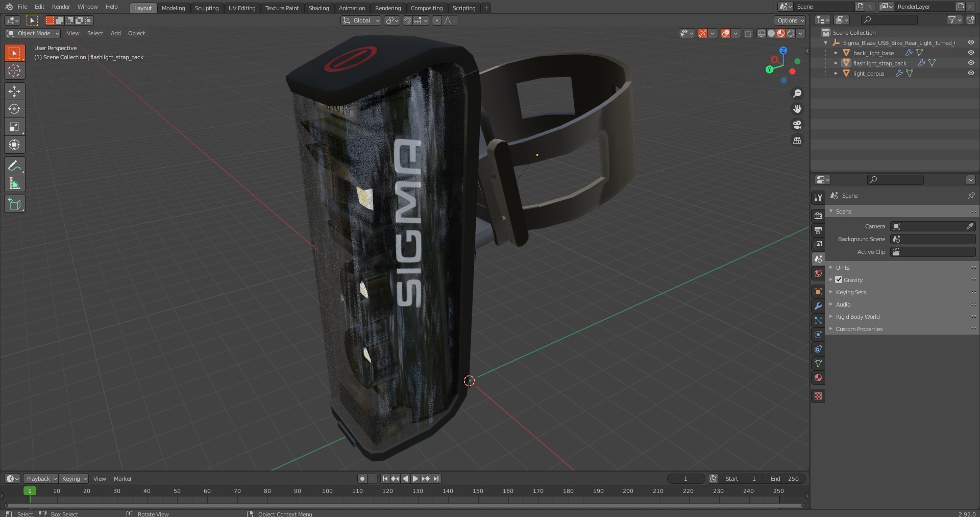The height and width of the screenshot is (517, 980).
Task: Hide light_corpus in outliner
Action: (x=971, y=73)
